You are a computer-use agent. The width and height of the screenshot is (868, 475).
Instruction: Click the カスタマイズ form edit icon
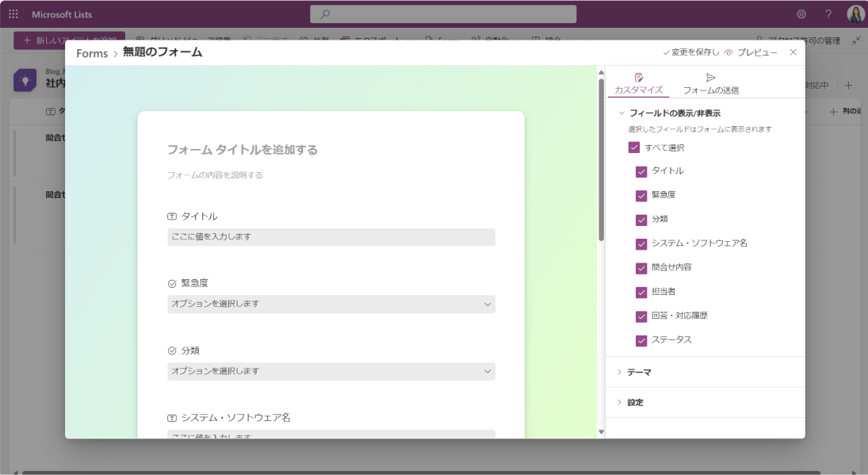(639, 78)
